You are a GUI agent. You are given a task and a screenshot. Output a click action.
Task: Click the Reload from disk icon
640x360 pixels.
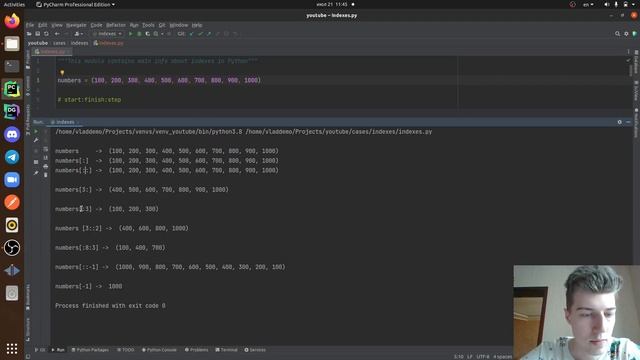pyautogui.click(x=46, y=34)
